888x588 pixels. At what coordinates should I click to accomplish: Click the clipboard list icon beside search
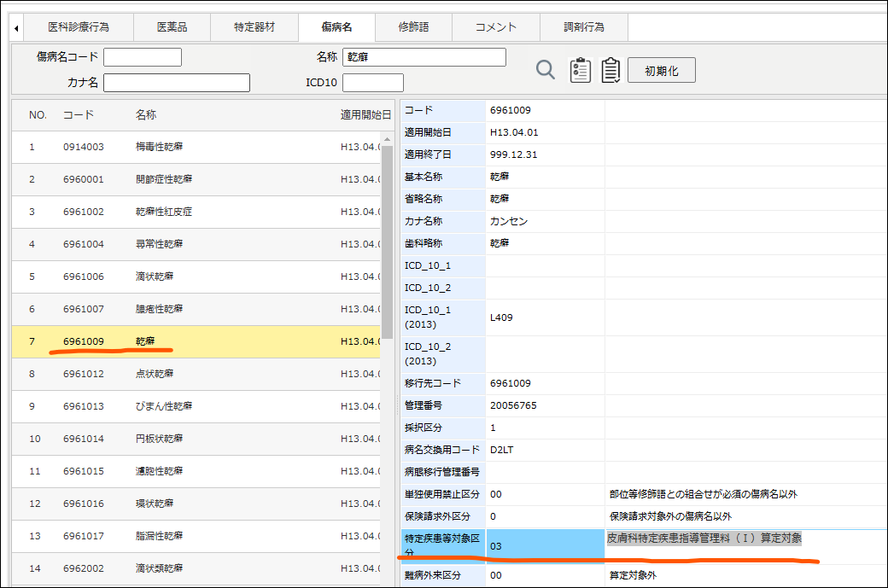click(580, 70)
